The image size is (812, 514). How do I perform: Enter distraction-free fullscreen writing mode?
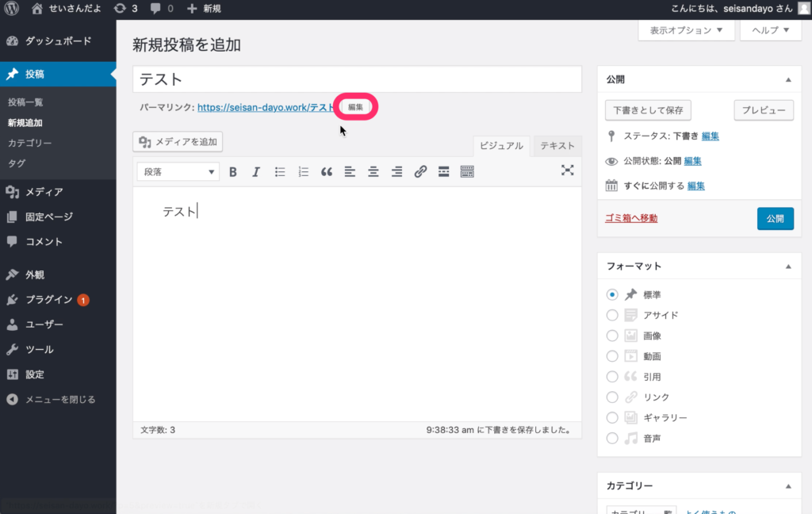567,170
